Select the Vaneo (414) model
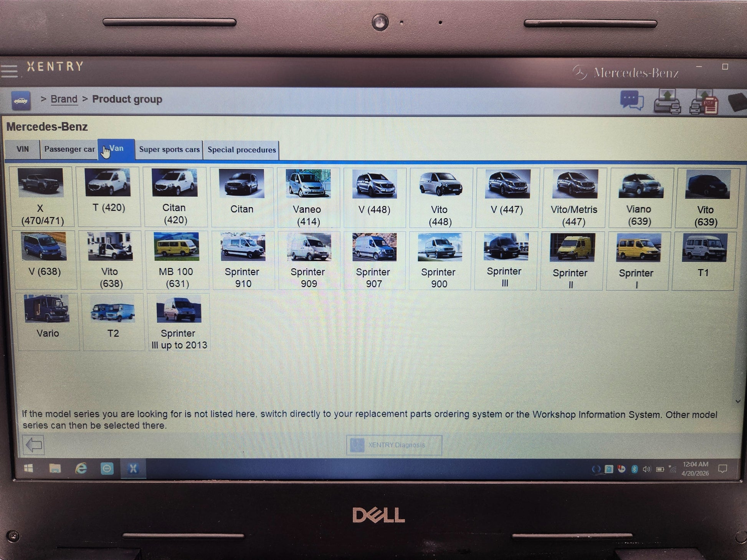 (308, 198)
